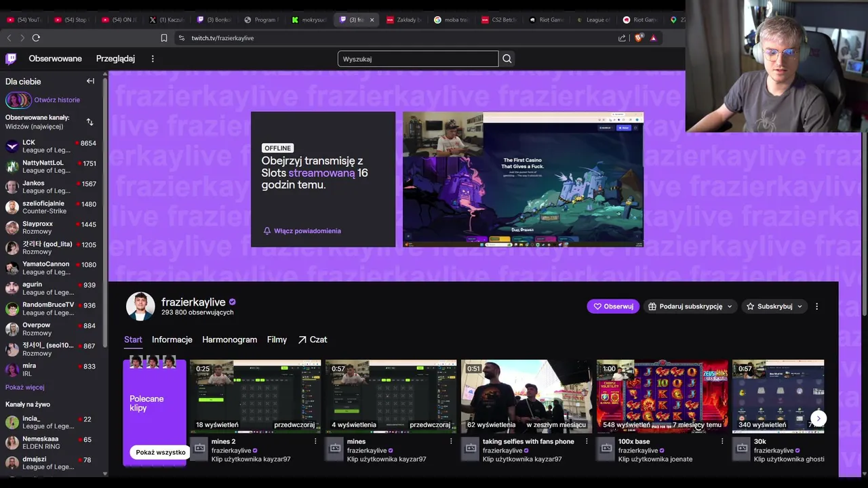Expand followed channels with Pokaż więcej
This screenshot has height=488, width=868.
(25, 388)
